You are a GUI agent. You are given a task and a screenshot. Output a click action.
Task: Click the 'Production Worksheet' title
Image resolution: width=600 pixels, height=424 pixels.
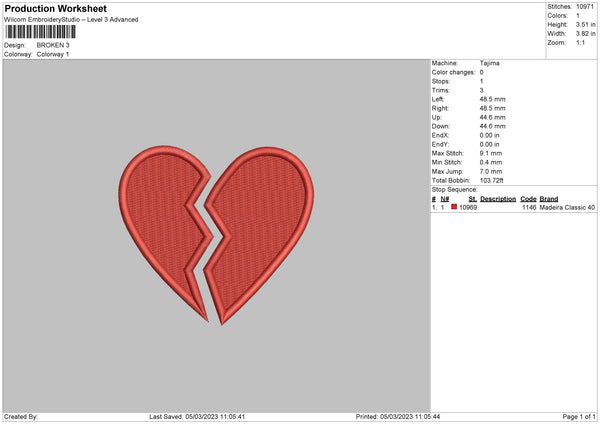pos(55,8)
